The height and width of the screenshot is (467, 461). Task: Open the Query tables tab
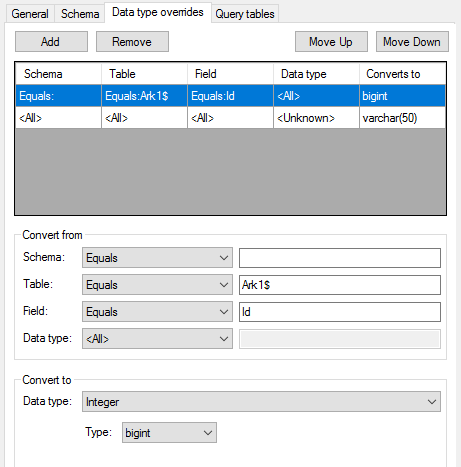(x=245, y=14)
